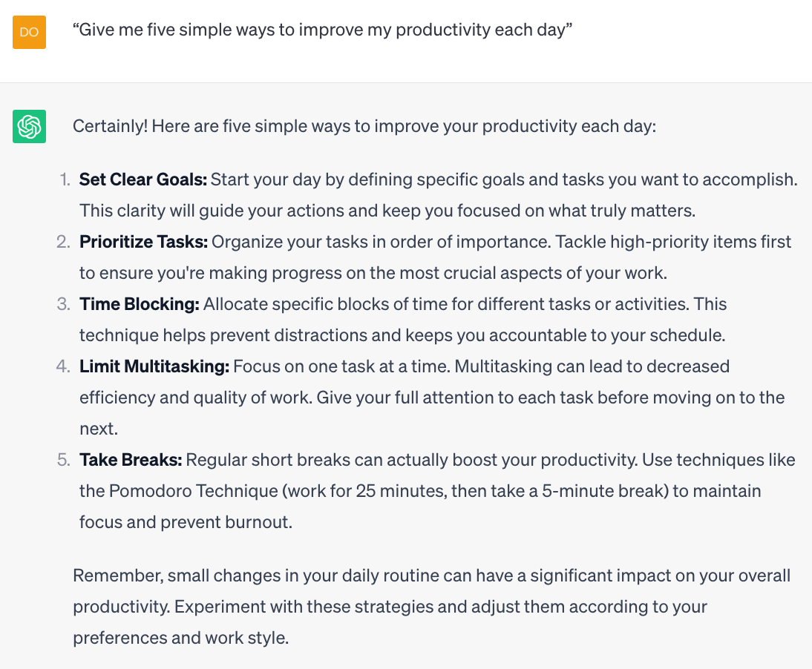The image size is (812, 669).
Task: Click the 'focus and prevent burnout.' line
Action: (x=186, y=521)
